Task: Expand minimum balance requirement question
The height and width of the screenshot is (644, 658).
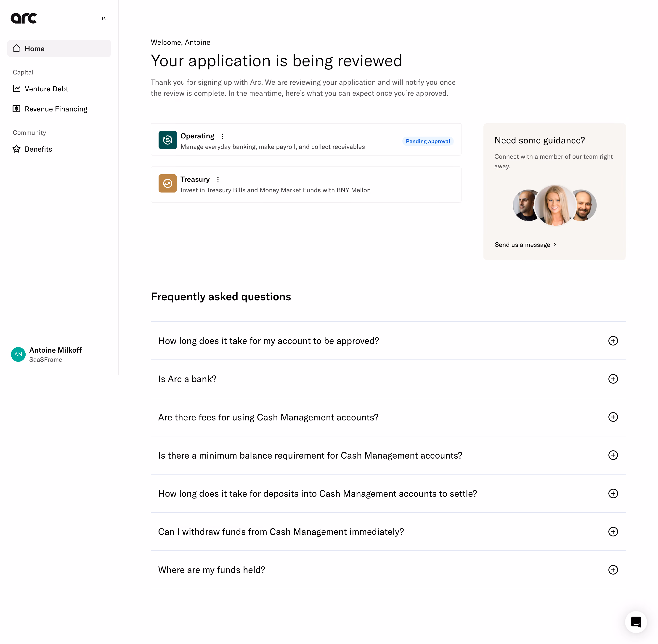Action: pos(388,455)
